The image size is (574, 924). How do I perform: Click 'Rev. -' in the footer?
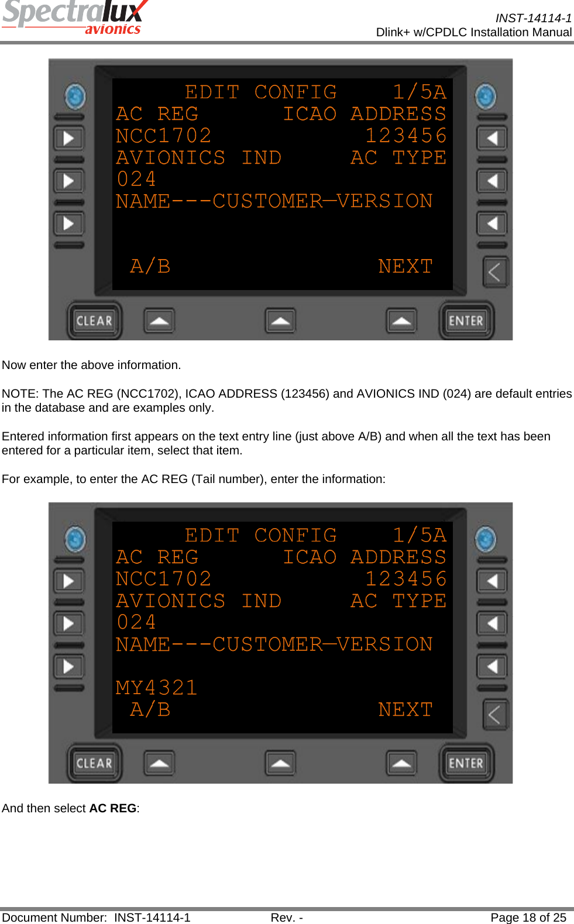click(x=287, y=918)
